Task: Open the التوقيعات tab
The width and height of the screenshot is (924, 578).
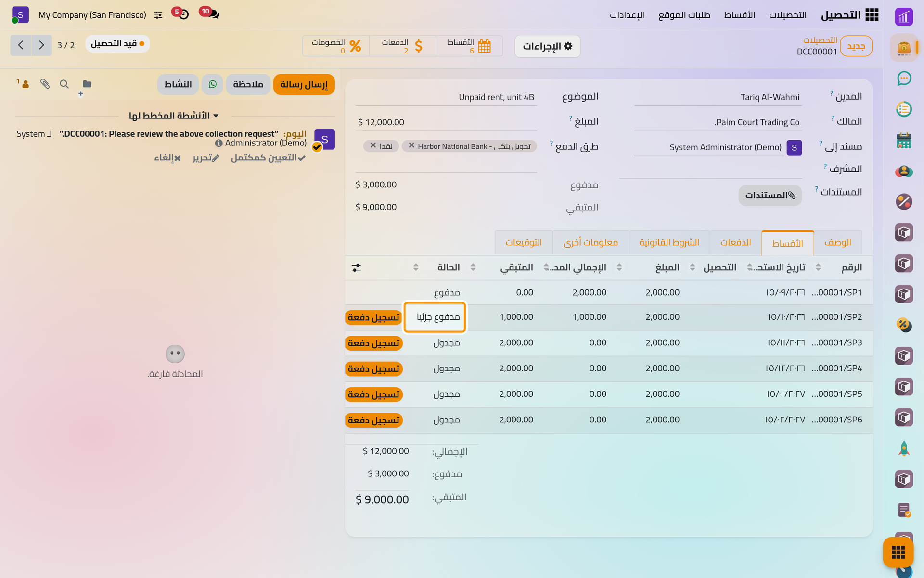Action: [x=524, y=242]
